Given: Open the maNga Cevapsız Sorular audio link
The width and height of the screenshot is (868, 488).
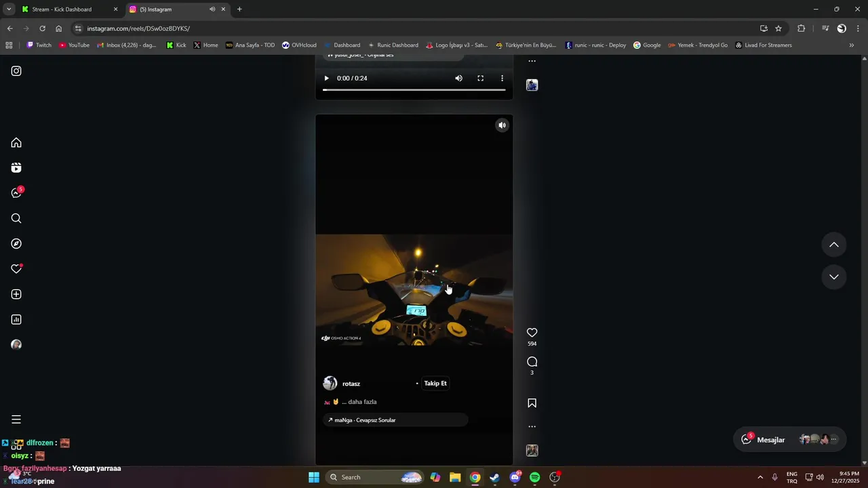Looking at the screenshot, I should (395, 420).
